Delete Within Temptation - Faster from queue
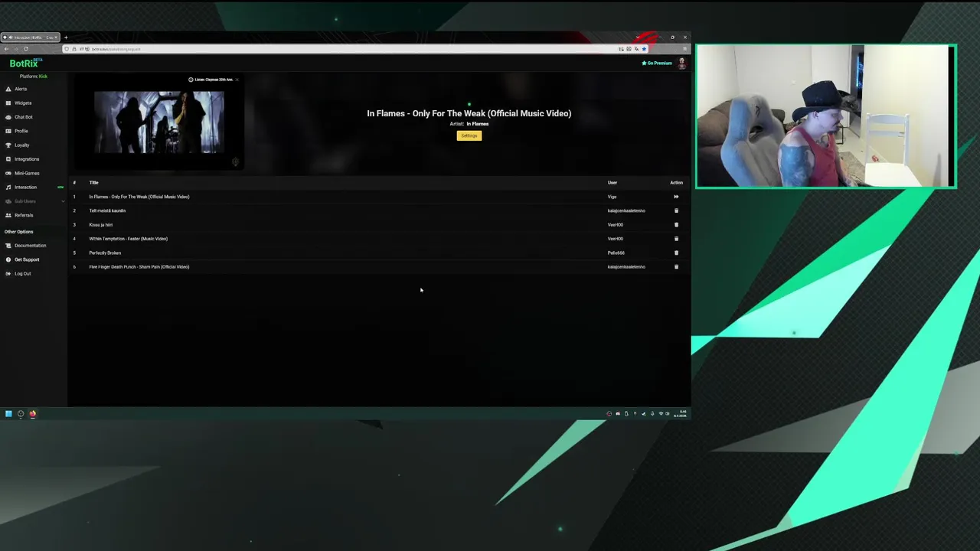Viewport: 980px width, 551px height. [676, 239]
